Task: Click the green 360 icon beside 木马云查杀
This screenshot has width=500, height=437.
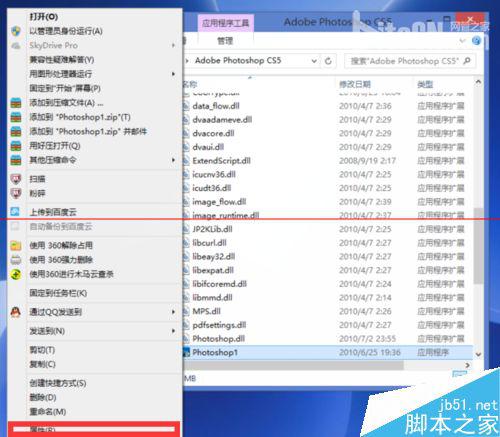Action: tap(16, 274)
